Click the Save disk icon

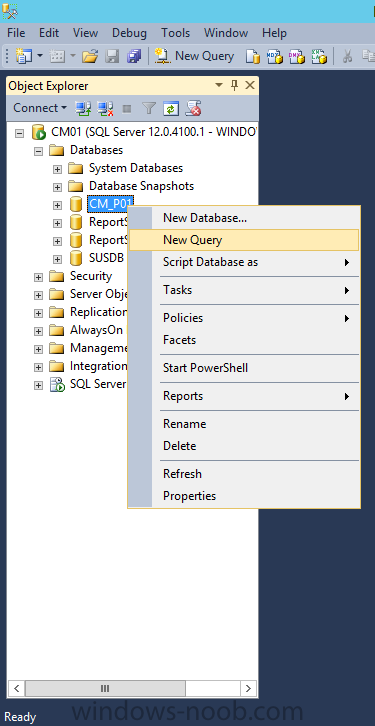click(112, 56)
